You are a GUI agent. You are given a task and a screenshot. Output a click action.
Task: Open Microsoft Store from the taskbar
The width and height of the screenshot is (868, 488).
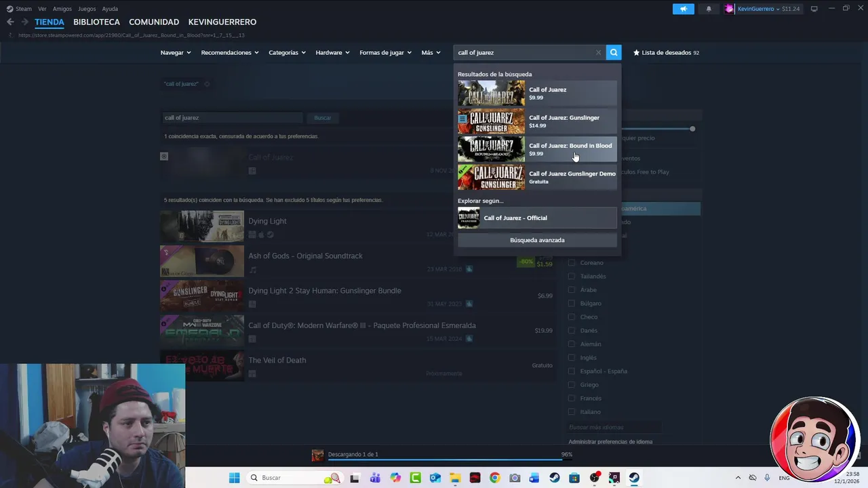click(x=574, y=478)
